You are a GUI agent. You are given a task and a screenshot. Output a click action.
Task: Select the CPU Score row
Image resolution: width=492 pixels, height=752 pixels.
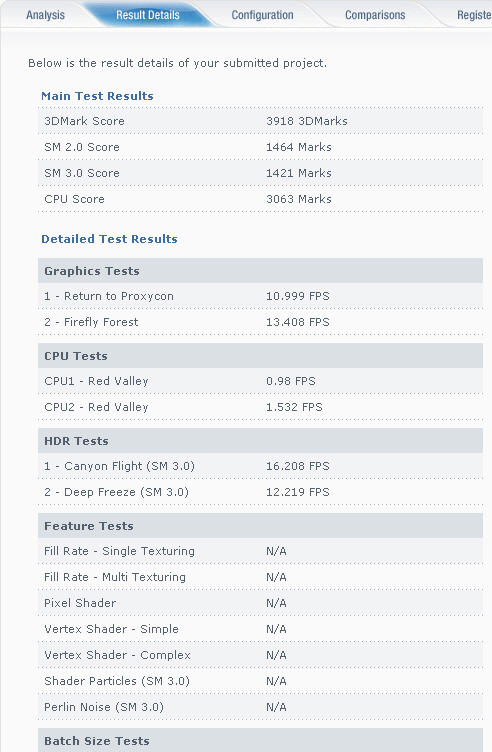coord(260,199)
